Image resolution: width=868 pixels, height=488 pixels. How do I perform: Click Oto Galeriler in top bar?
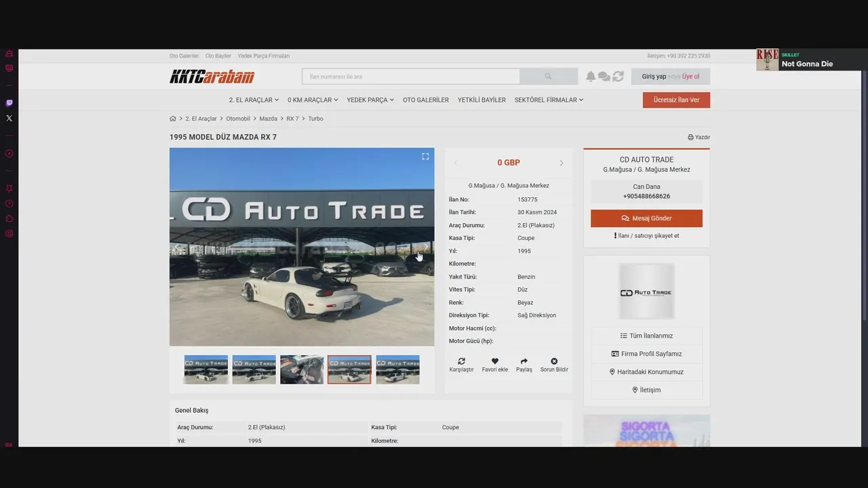184,56
